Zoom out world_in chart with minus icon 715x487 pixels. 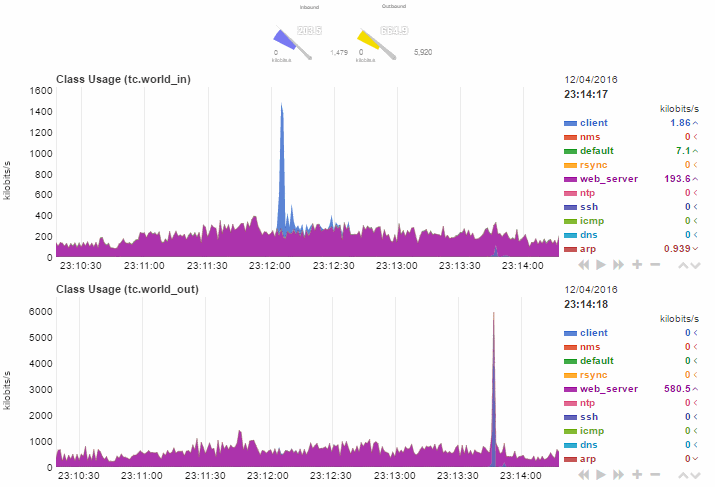[655, 265]
